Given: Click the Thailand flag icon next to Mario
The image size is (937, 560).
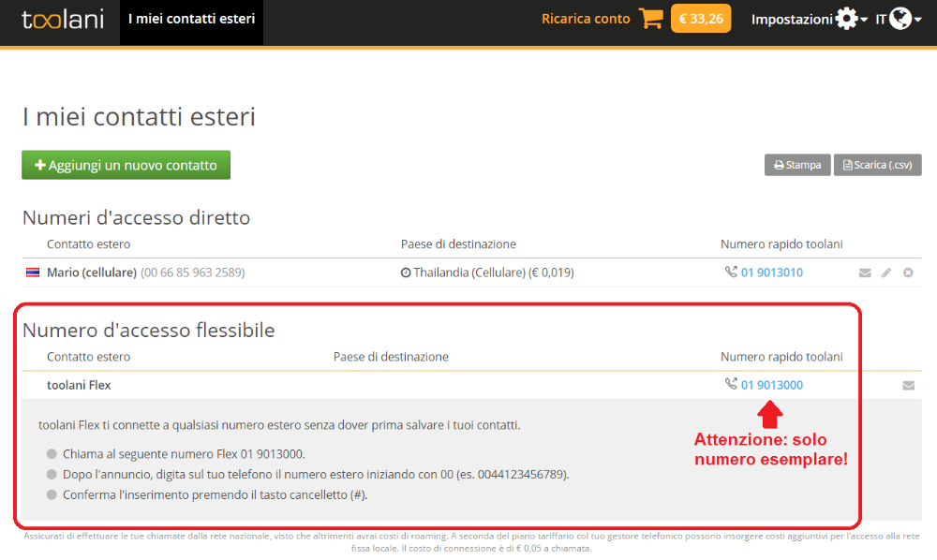Looking at the screenshot, I should click(x=33, y=273).
